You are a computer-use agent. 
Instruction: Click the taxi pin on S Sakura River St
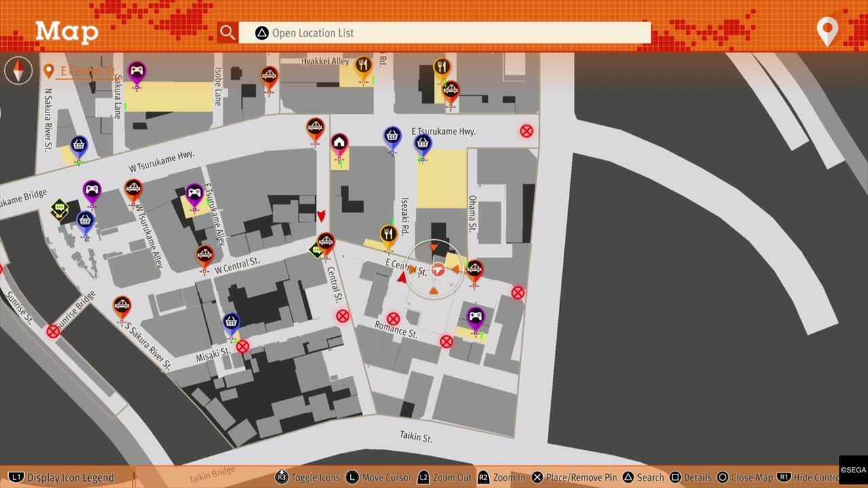pos(122,306)
